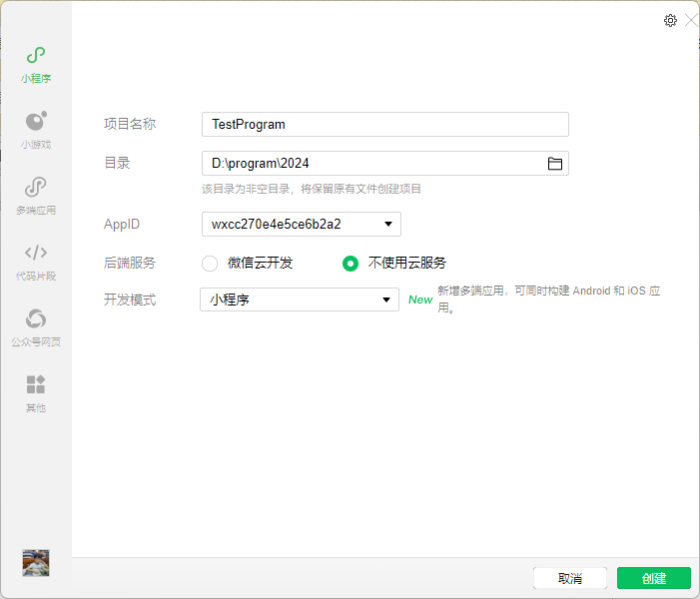The image size is (700, 599).
Task: Click the 新增多端应用 description text
Action: (548, 299)
